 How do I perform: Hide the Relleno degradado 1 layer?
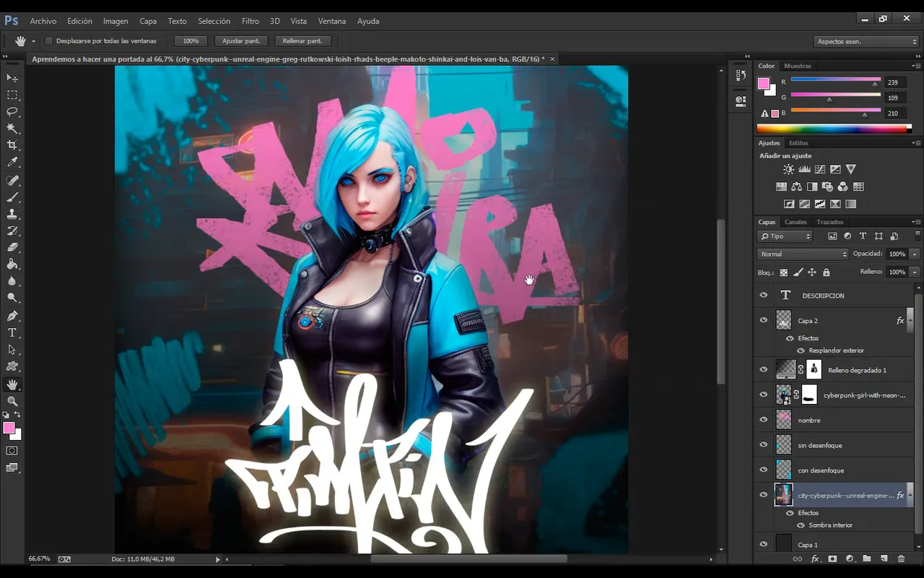[x=764, y=369]
